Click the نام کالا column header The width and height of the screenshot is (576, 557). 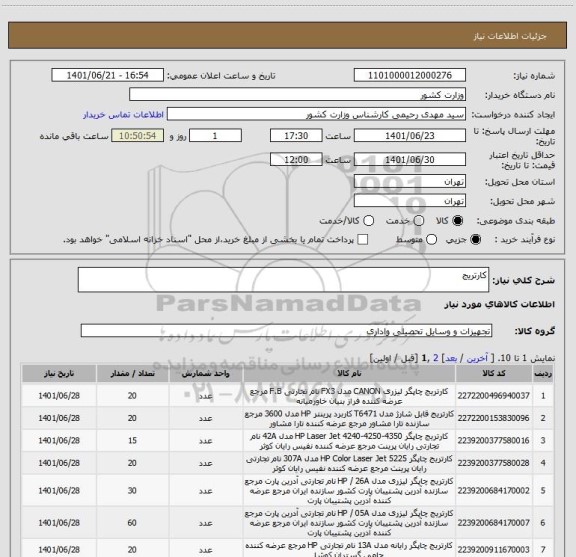349,374
